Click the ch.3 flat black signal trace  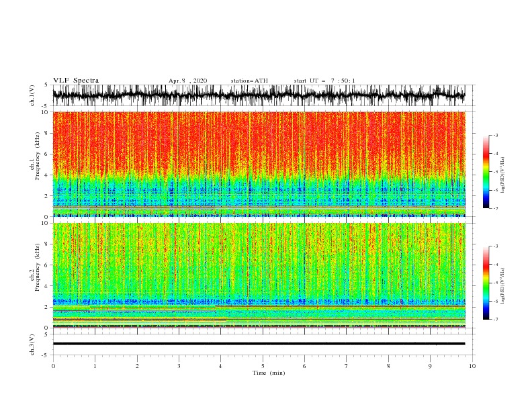259,344
